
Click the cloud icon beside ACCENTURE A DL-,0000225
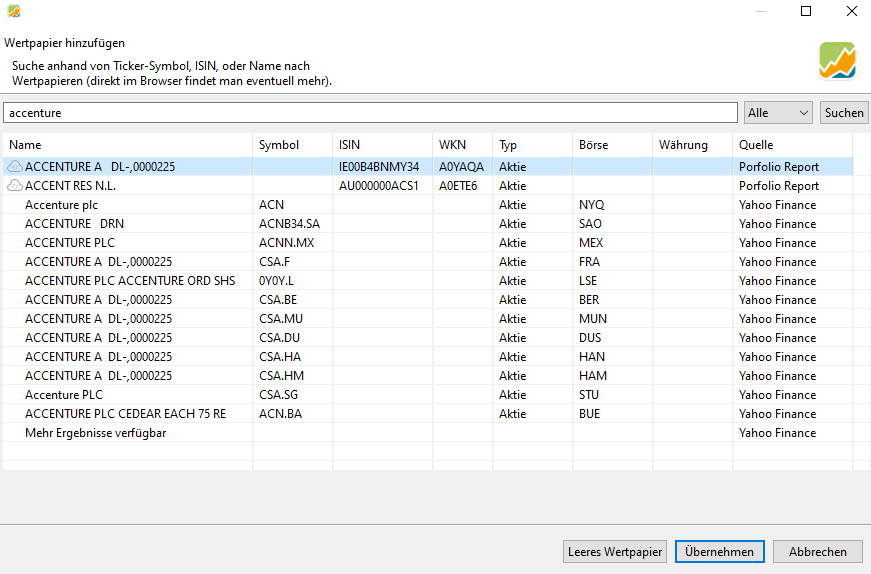(x=15, y=166)
